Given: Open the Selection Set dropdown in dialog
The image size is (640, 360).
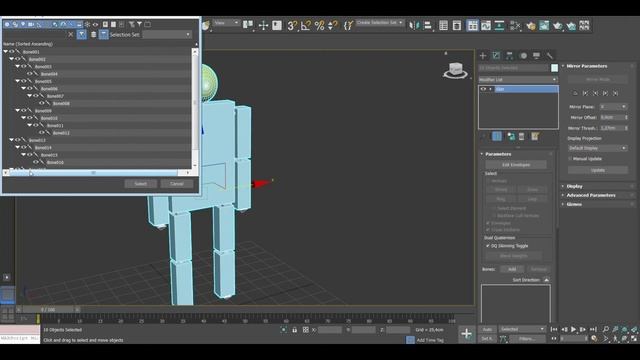Looking at the screenshot, I should pyautogui.click(x=167, y=35).
